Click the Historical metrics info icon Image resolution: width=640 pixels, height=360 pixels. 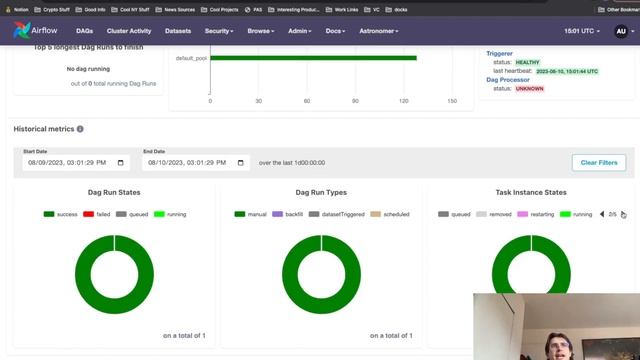pos(80,129)
